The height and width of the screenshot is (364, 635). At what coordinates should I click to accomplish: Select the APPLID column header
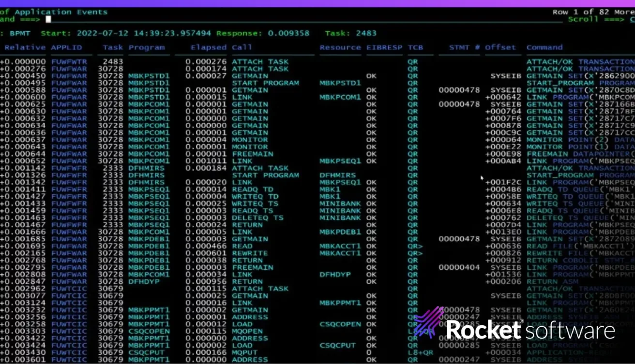coord(66,47)
